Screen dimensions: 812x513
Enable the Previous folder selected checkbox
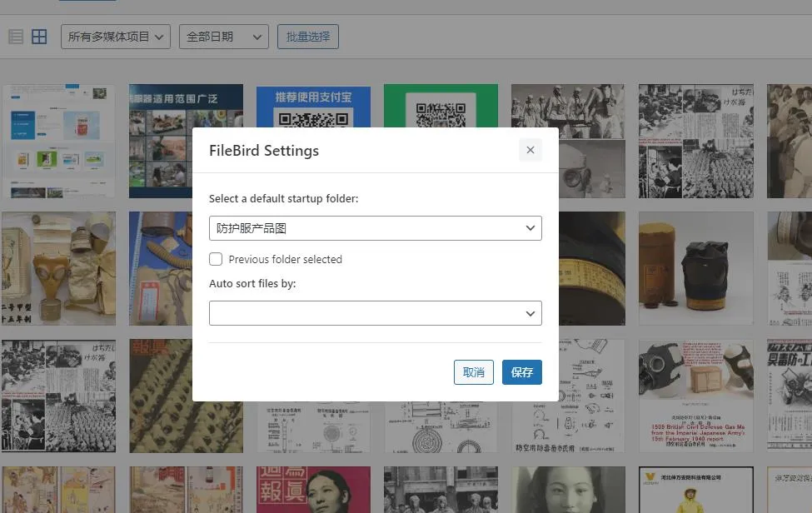216,259
